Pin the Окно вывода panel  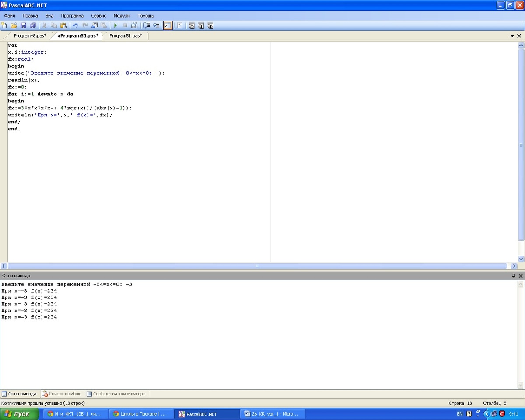pyautogui.click(x=514, y=276)
